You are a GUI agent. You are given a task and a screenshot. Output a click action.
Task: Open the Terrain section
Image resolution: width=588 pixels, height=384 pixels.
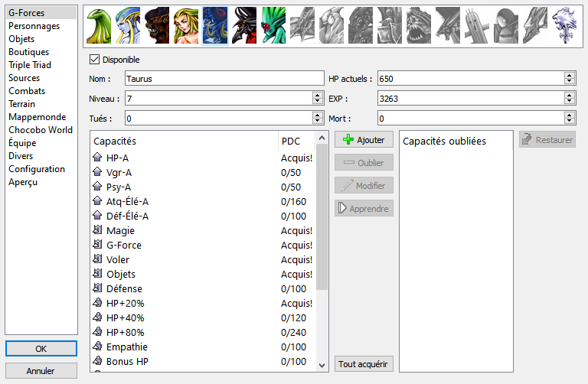click(x=41, y=104)
